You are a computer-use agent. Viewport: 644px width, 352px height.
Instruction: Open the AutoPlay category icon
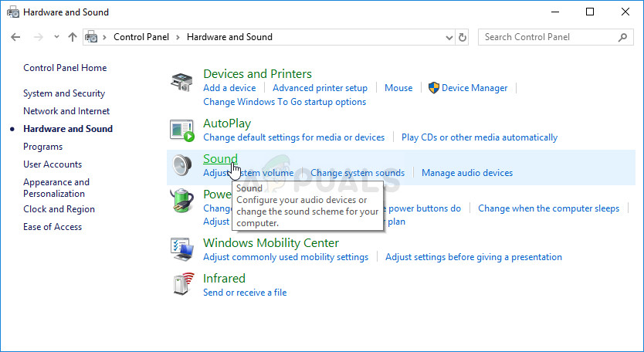182,130
